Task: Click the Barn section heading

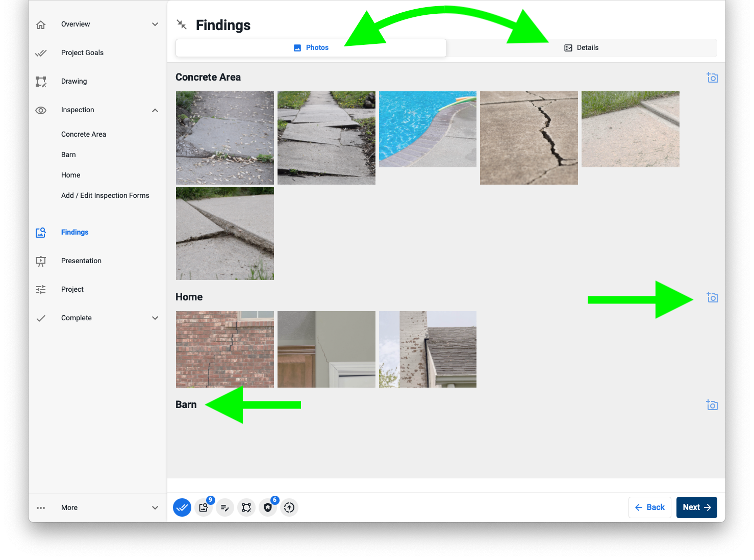Action: point(186,405)
